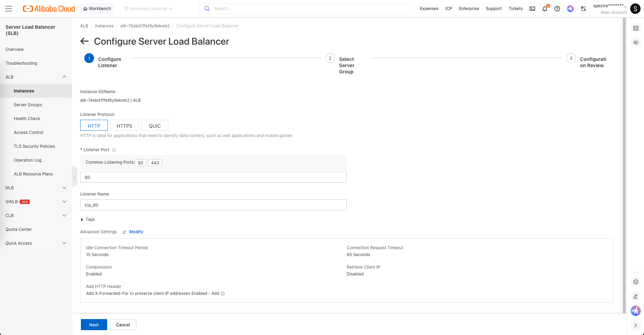Click the Listener Port help icon
This screenshot has width=644, height=335.
click(114, 150)
